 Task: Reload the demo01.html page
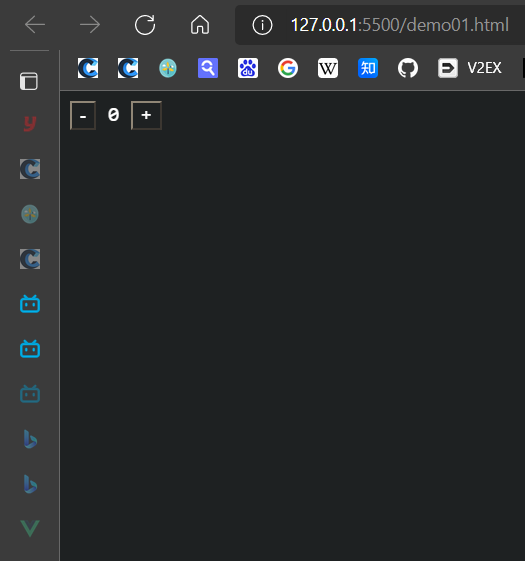tap(145, 25)
